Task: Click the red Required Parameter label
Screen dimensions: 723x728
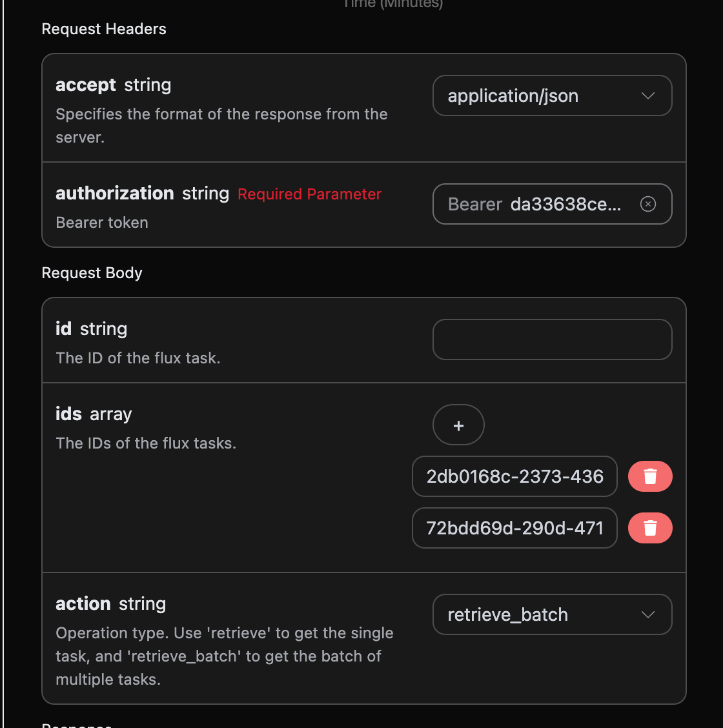Action: (309, 194)
